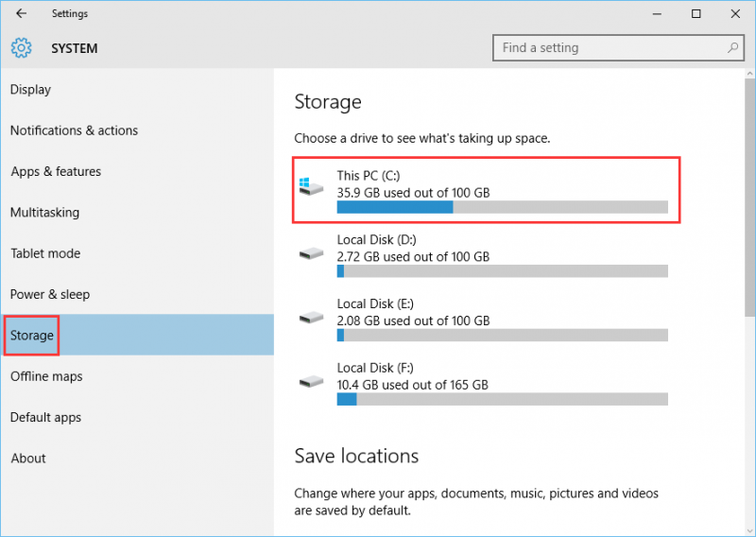Viewport: 756px width, 537px height.
Task: Click the search magnifier icon
Action: [x=732, y=48]
